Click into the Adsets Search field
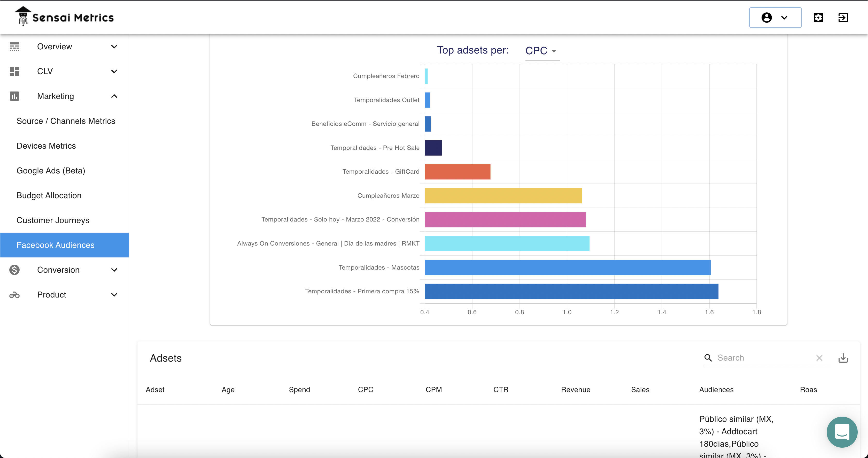The width and height of the screenshot is (868, 458). pyautogui.click(x=764, y=358)
